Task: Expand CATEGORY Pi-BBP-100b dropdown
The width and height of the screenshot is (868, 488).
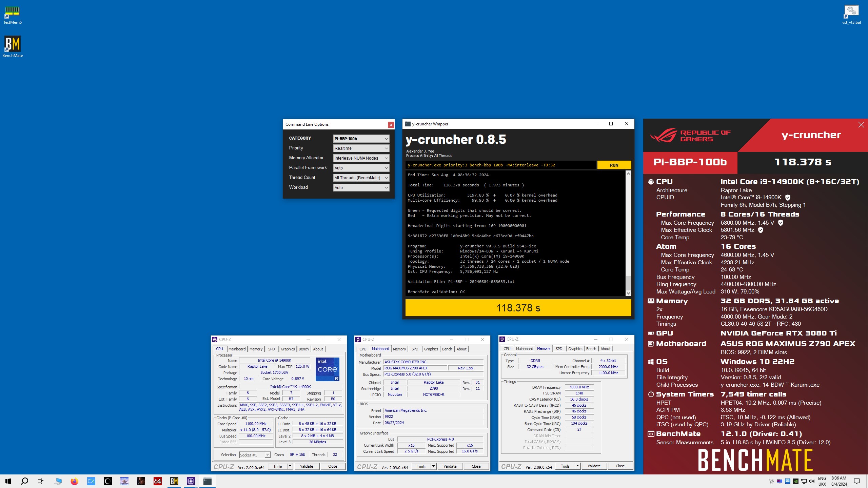Action: tap(361, 139)
